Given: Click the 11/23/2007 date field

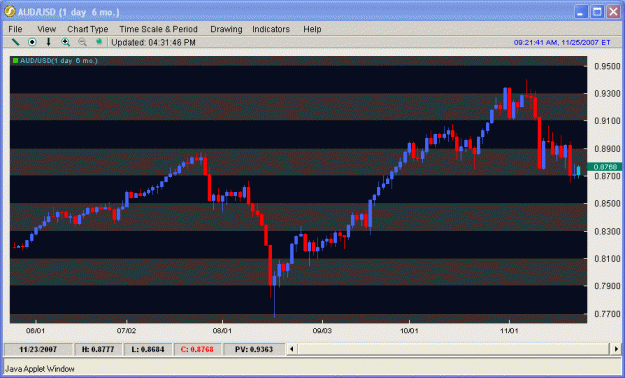Looking at the screenshot, I should click(x=38, y=350).
